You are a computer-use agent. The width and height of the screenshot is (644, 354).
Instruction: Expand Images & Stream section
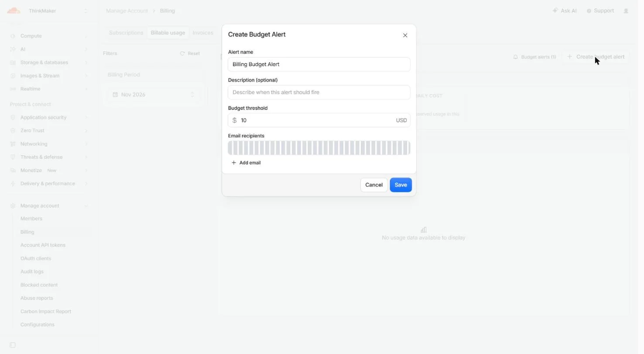[49, 76]
